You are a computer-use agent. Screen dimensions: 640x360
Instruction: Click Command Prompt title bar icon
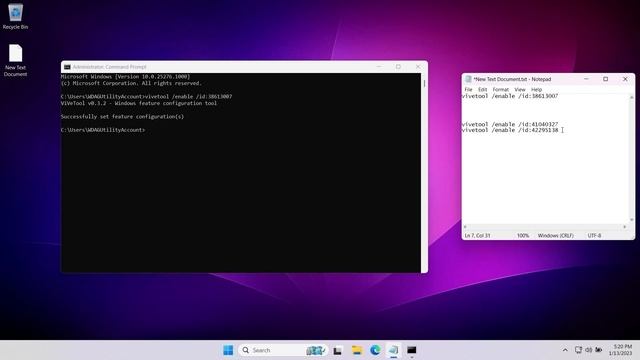click(x=67, y=67)
